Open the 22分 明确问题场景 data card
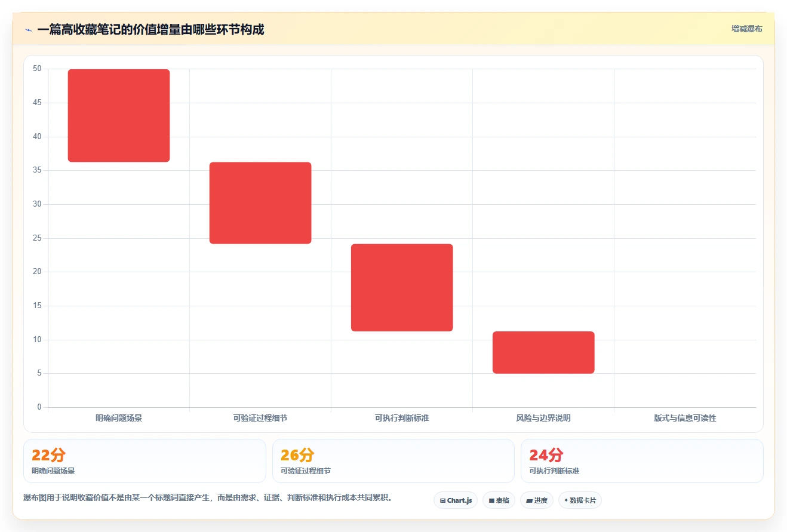 tap(145, 461)
